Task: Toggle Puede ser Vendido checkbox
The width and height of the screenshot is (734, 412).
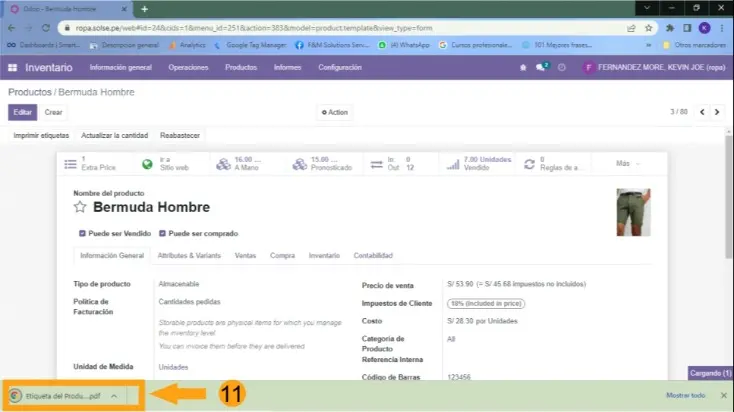Action: point(82,233)
